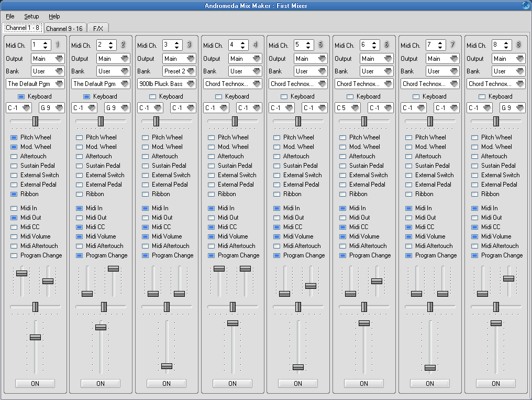Screen dimensions: 532x400
Task: Open the Setup menu
Action: point(31,16)
